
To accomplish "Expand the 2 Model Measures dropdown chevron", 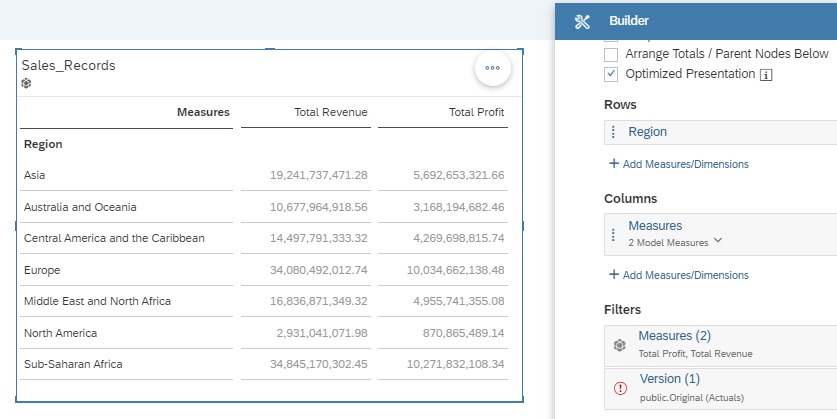I will click(718, 241).
